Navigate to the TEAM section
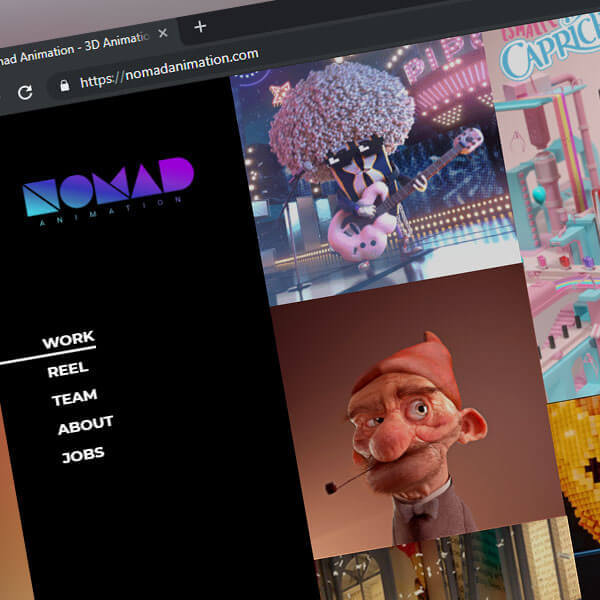The width and height of the screenshot is (600, 600). [74, 398]
